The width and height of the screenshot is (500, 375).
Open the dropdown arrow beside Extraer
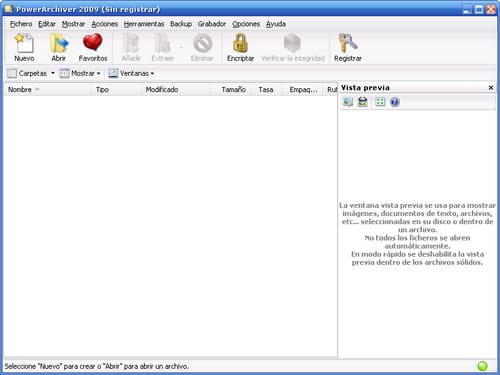click(181, 47)
